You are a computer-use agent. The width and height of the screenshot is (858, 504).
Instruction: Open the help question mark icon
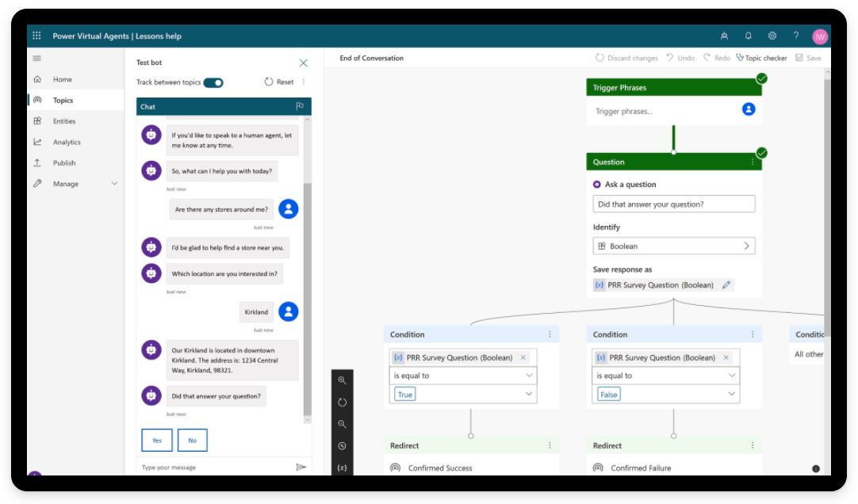[795, 36]
